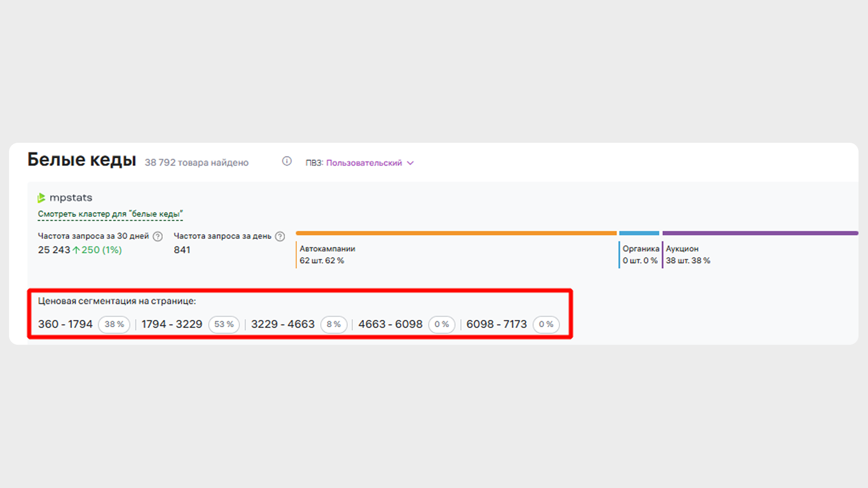The width and height of the screenshot is (868, 488).
Task: Click the 8 % badge
Action: (x=334, y=324)
